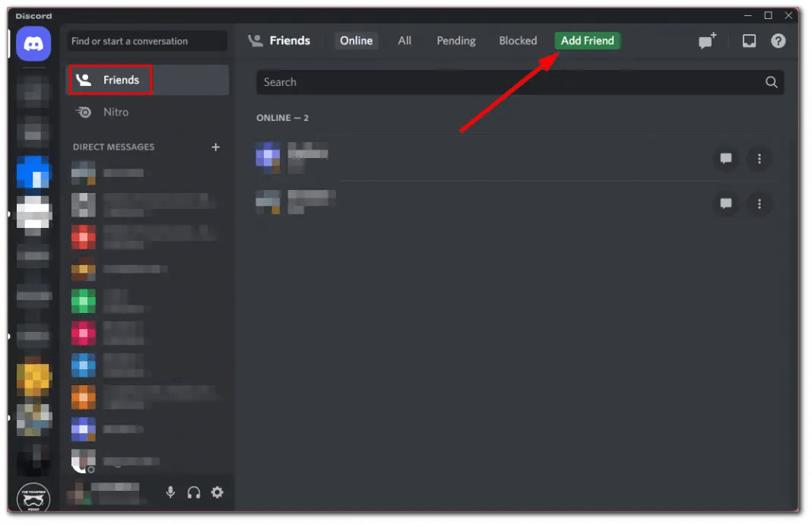Screen dimensions: 812x525
Task: Switch to the All tab
Action: point(404,40)
